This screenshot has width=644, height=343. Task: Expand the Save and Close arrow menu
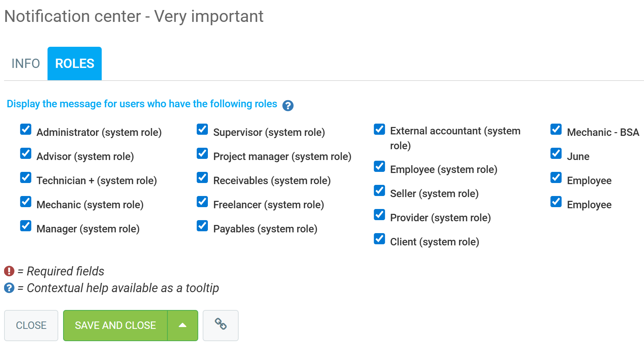coord(182,325)
